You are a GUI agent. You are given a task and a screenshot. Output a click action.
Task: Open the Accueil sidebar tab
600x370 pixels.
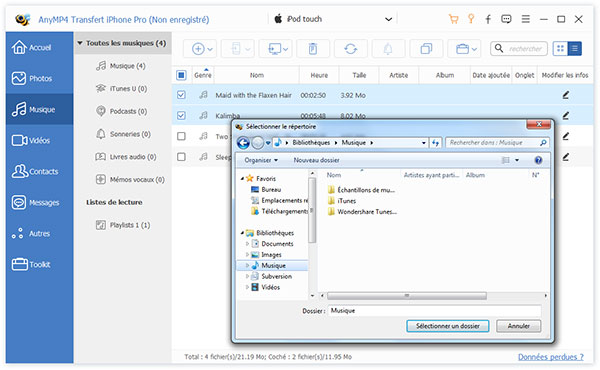tap(39, 47)
